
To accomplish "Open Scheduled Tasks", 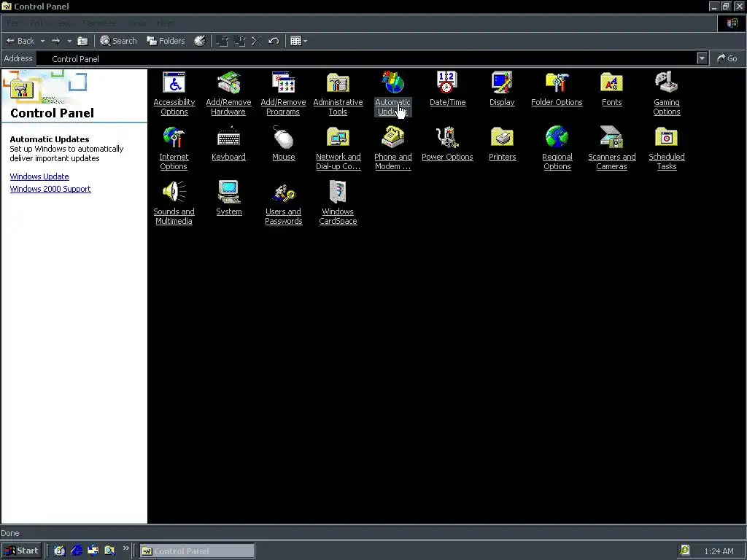I will tap(667, 148).
